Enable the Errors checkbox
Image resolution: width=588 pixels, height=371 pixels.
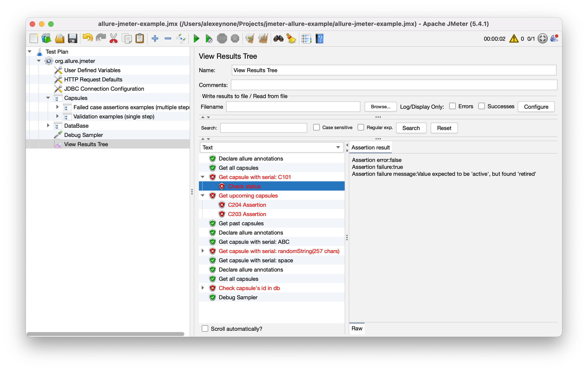pos(452,106)
